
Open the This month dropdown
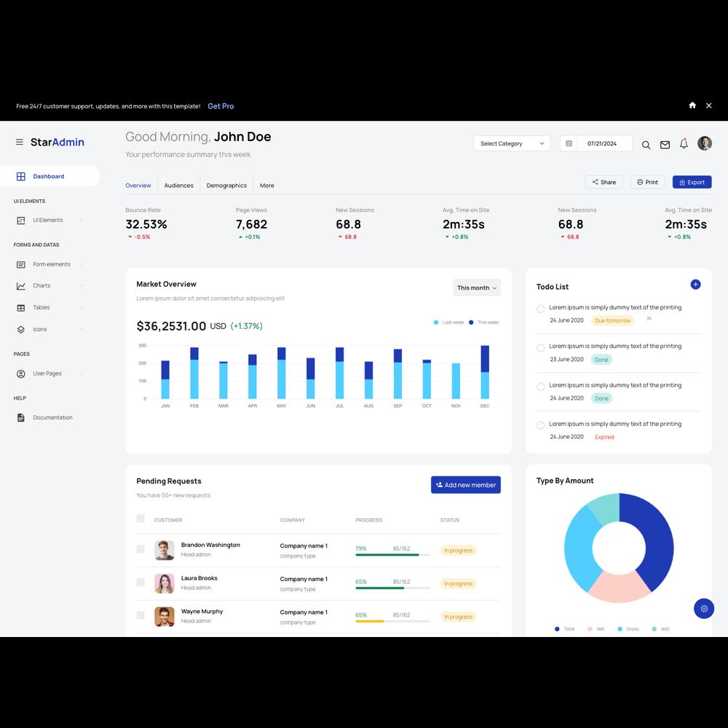point(477,288)
